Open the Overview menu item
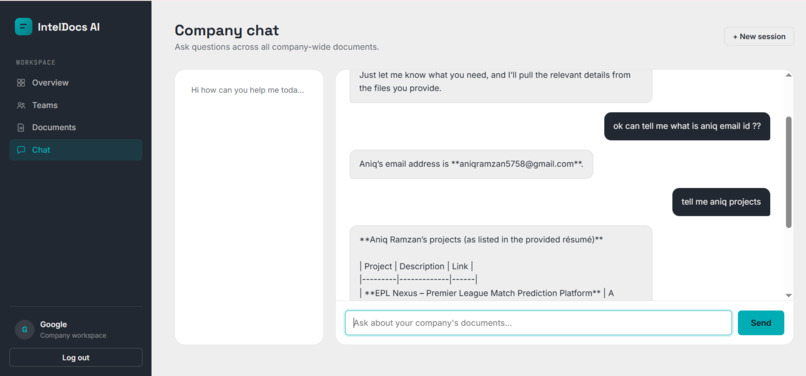This screenshot has height=376, width=806. pos(76,83)
